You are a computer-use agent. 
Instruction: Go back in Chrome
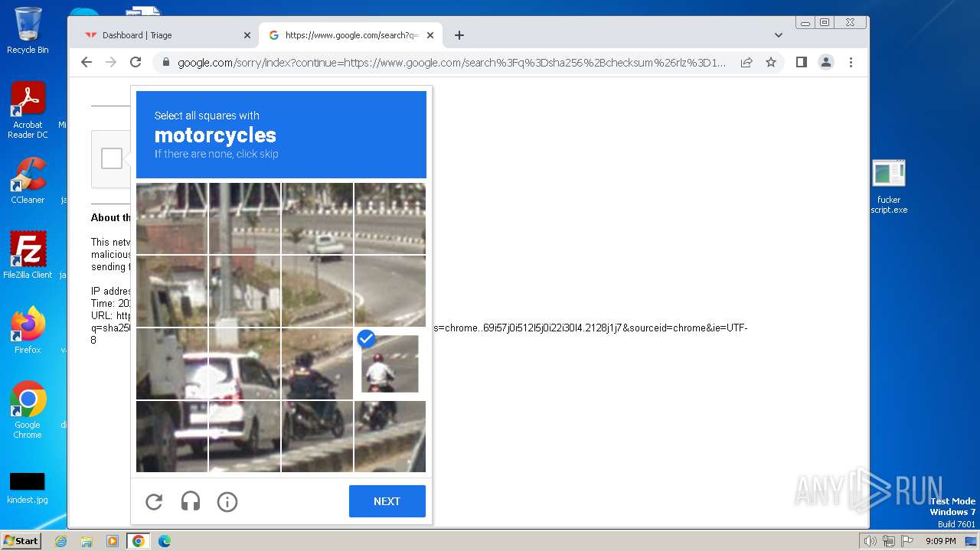coord(87,62)
